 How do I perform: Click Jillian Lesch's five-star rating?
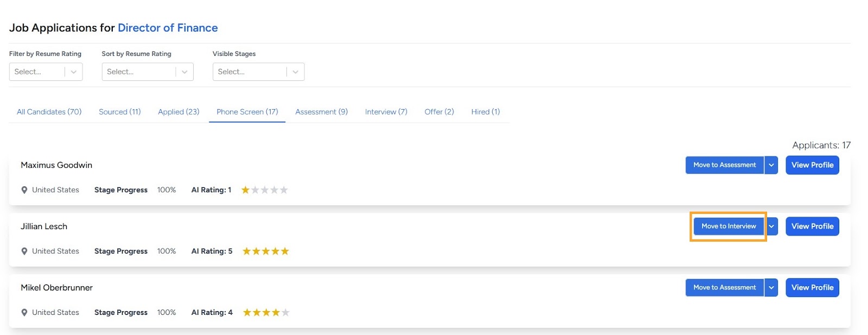(x=266, y=251)
